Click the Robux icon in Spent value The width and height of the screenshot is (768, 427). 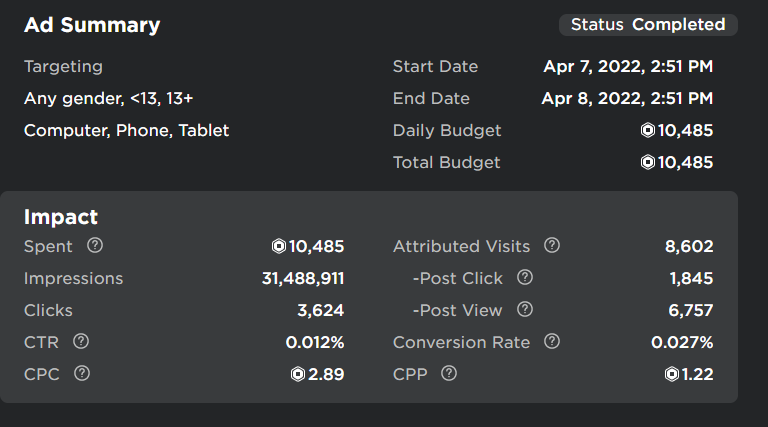(x=279, y=246)
